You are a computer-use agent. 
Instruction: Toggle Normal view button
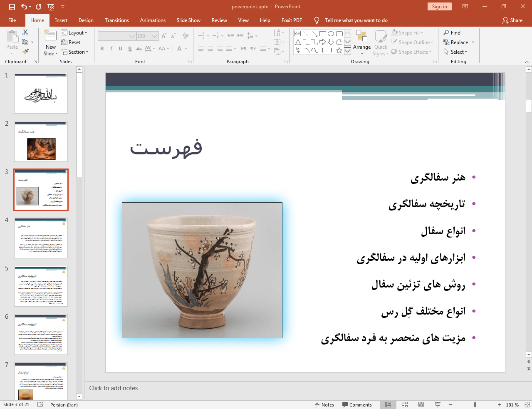point(388,404)
